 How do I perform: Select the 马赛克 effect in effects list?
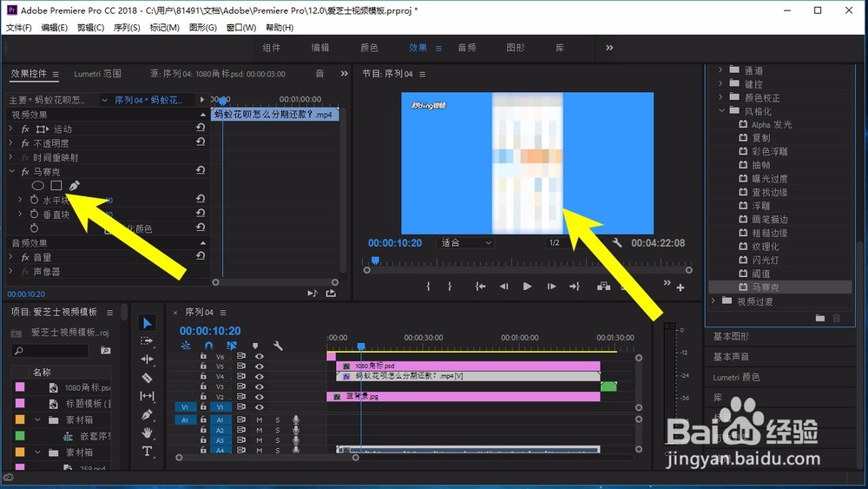[765, 287]
